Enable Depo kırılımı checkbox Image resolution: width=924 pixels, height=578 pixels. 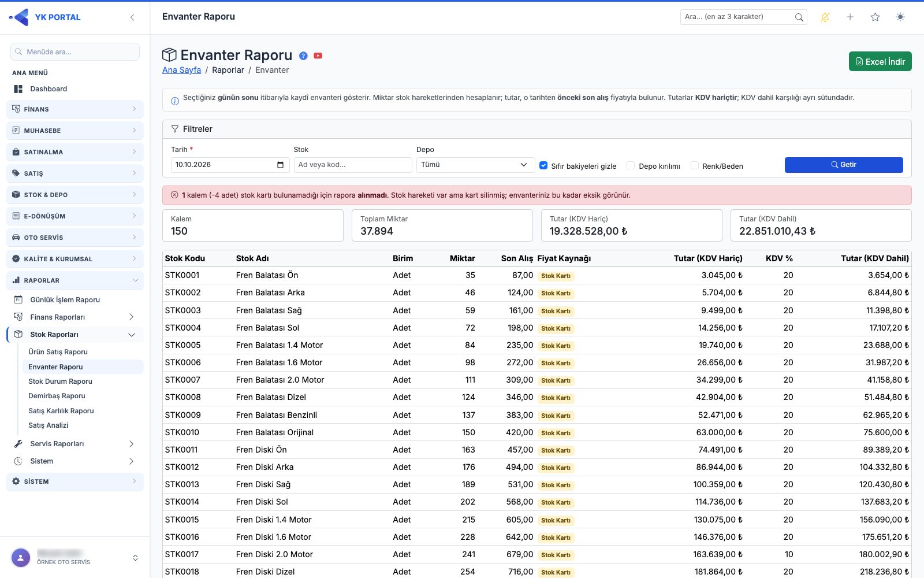tap(631, 165)
